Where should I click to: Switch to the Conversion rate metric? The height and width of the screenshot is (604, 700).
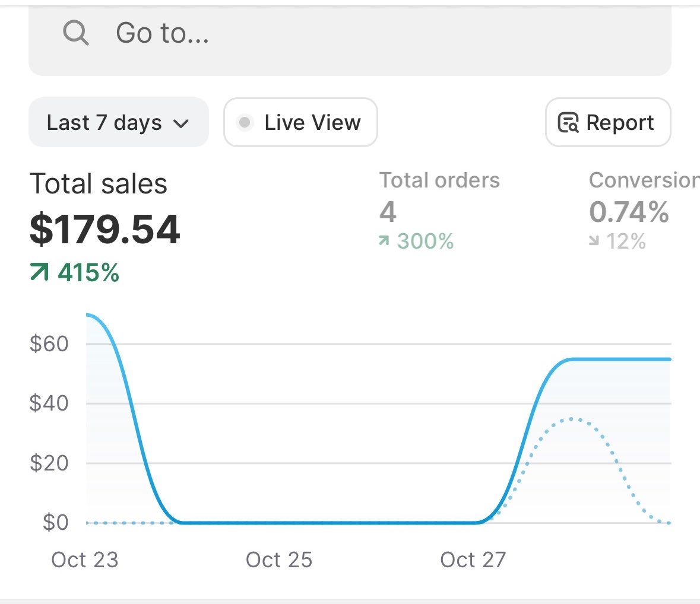644,180
